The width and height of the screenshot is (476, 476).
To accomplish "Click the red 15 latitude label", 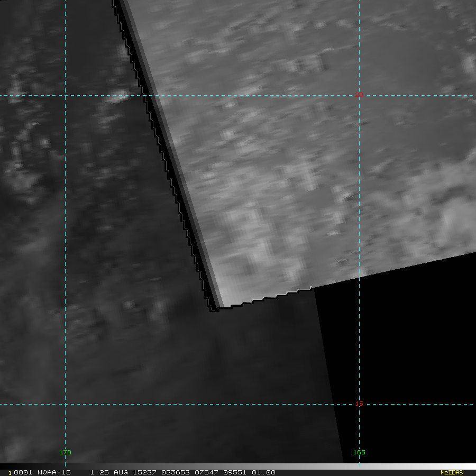I will [x=359, y=404].
